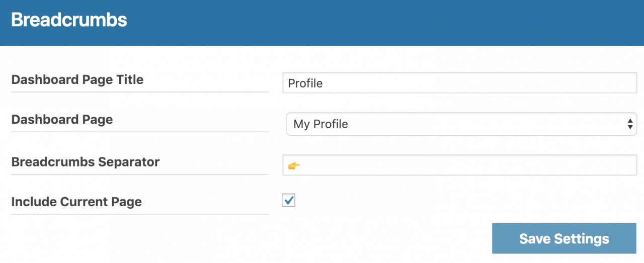Screen dimensions: 644x263
Task: Toggle the Include Current Page checkbox
Action: point(289,201)
